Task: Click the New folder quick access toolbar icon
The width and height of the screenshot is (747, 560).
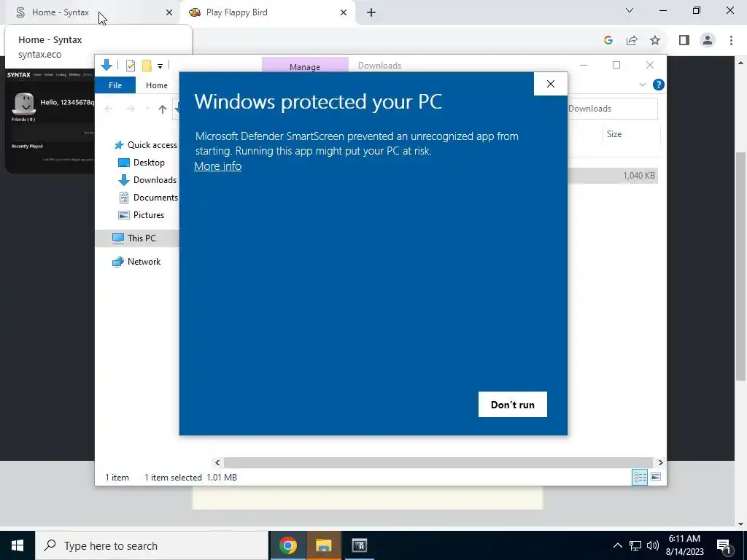Action: tap(147, 66)
